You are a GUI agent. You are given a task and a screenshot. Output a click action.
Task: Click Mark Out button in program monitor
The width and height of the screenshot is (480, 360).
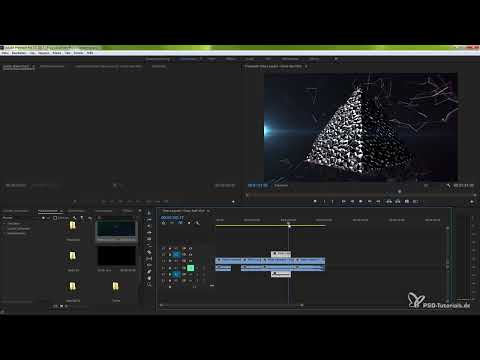333,202
